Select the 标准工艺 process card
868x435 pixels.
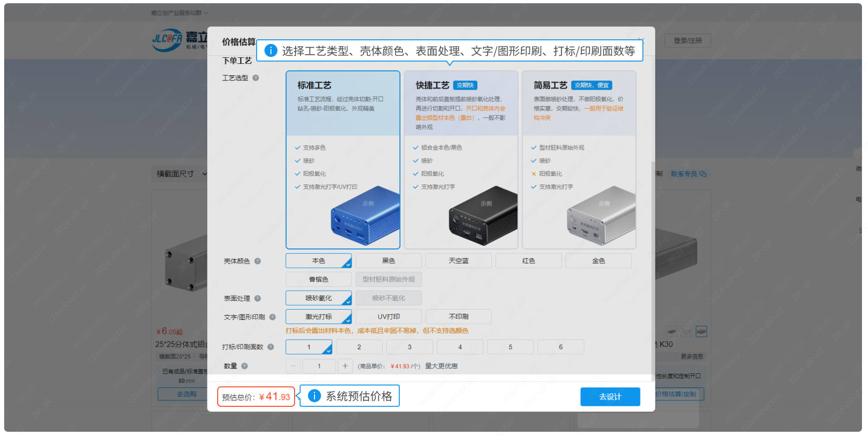343,160
